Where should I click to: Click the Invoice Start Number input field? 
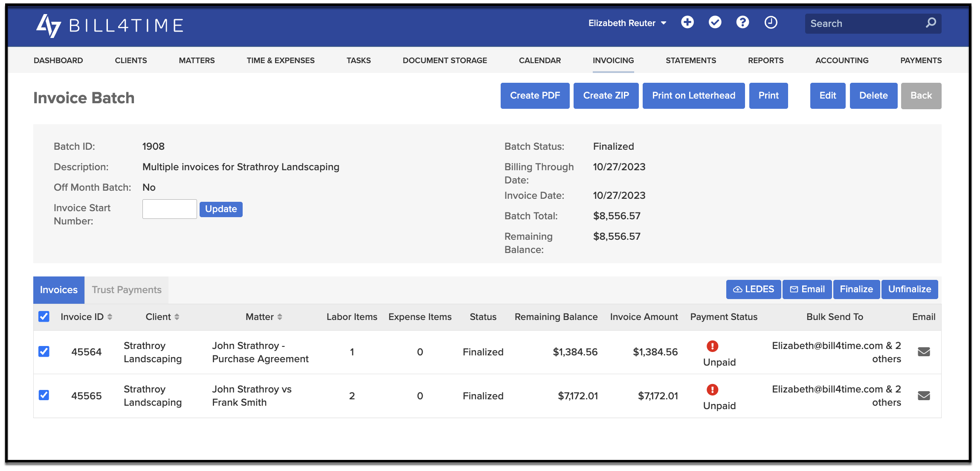[x=170, y=209]
